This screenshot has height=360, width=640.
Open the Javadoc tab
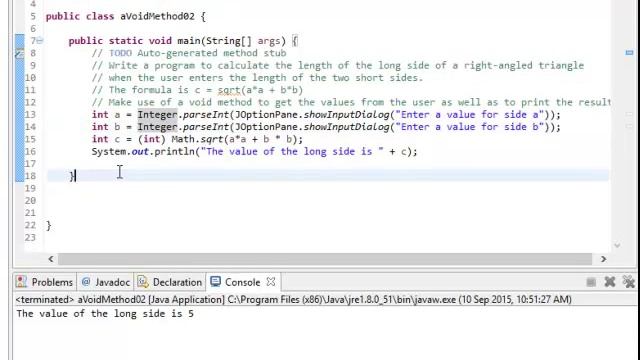(x=106, y=282)
